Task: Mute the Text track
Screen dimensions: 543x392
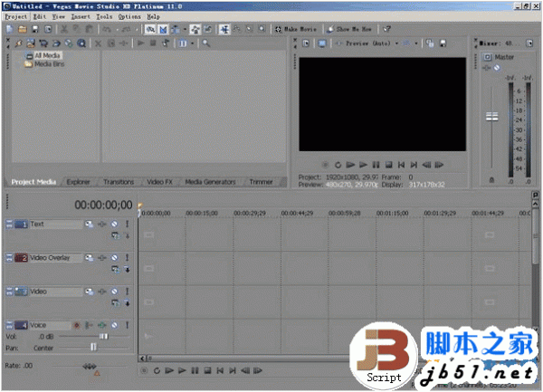Action: tap(114, 224)
